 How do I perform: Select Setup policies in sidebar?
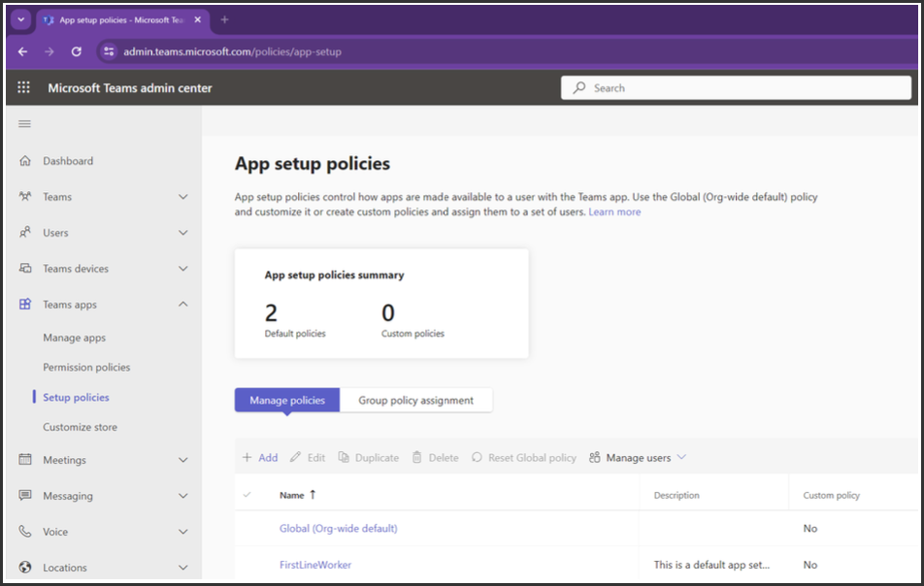tap(76, 397)
